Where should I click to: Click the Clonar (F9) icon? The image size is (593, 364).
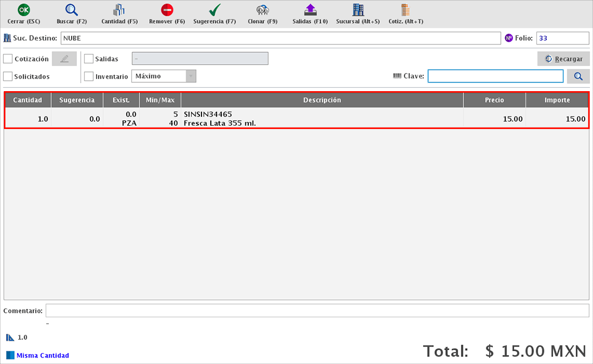click(262, 10)
